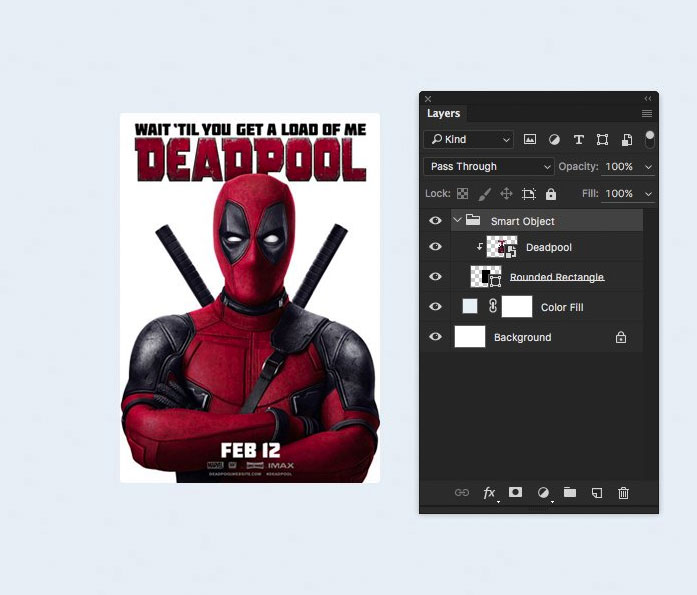This screenshot has height=595, width=697.
Task: Collapse the Layers panel with double arrows
Action: (648, 99)
